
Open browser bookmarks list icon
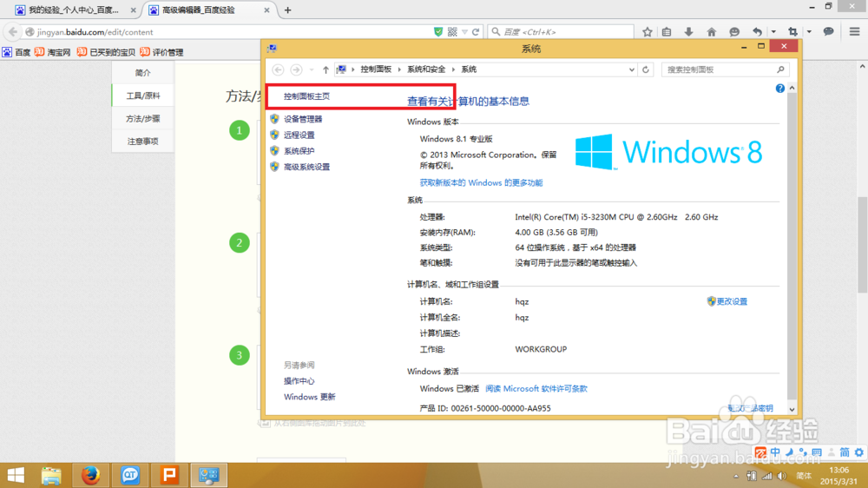pos(667,32)
